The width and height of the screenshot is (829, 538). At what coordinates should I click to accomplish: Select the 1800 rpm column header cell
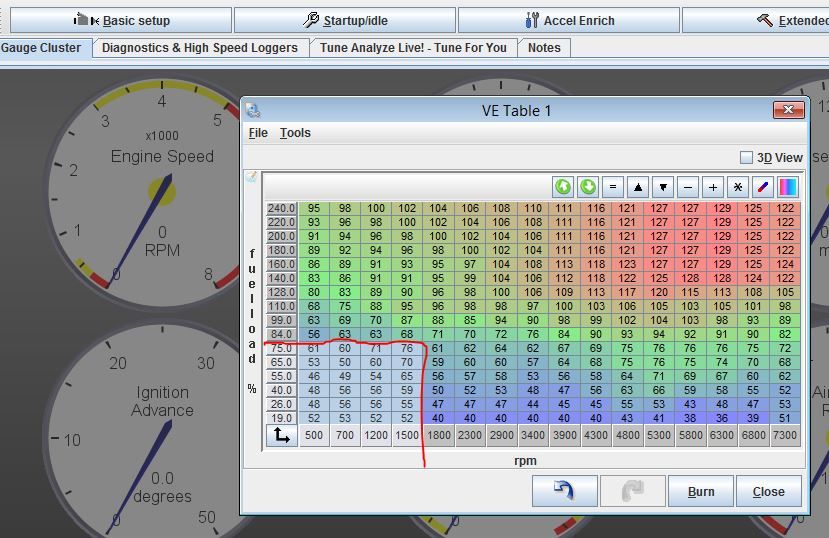click(438, 435)
